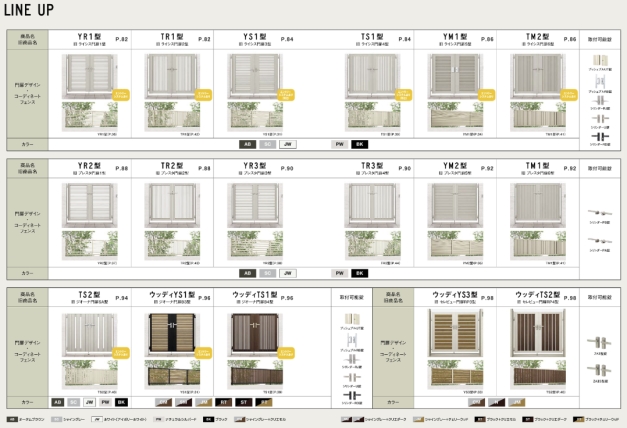Viewport: 627px width, 428px height.
Task: Pick the AB color swatch in top row
Action: 246,144
